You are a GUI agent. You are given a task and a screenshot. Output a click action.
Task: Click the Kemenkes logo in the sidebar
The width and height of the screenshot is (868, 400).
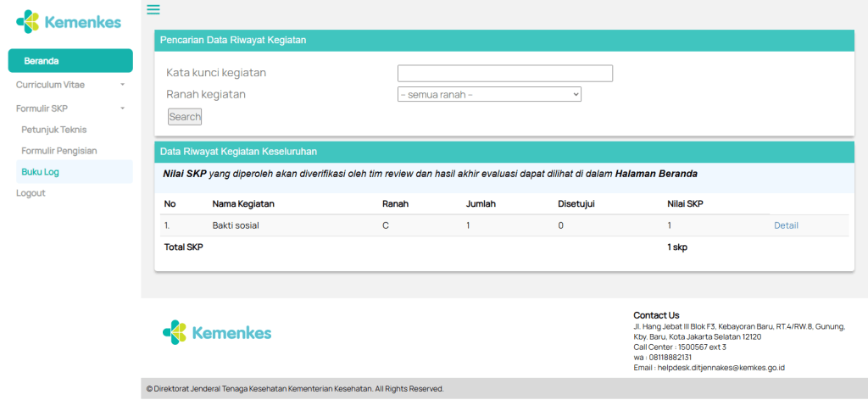70,22
